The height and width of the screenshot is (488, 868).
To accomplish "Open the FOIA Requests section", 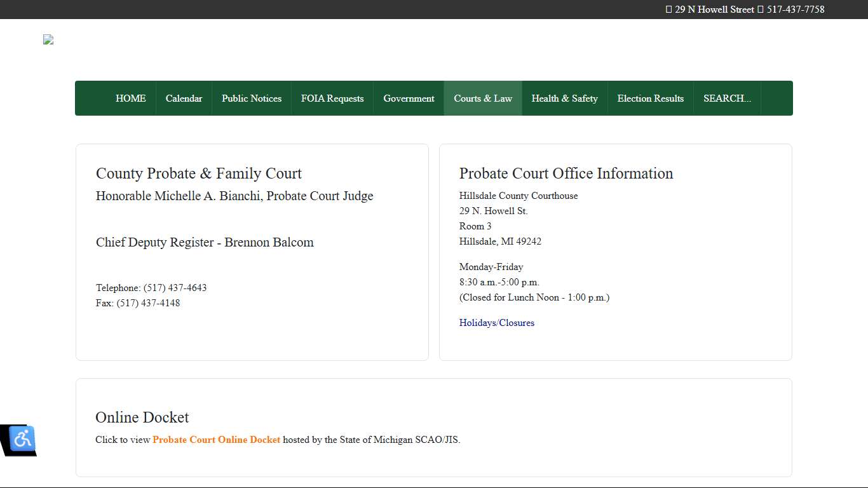I will [x=332, y=98].
